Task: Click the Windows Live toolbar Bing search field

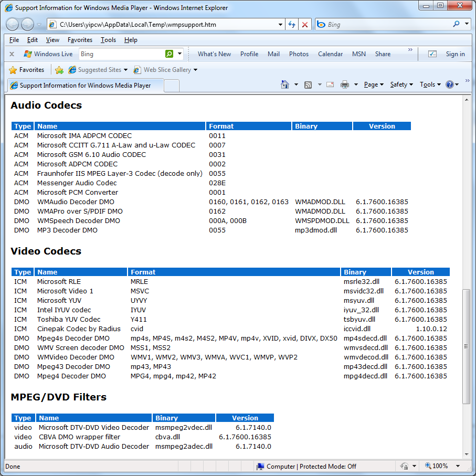Action: point(121,54)
